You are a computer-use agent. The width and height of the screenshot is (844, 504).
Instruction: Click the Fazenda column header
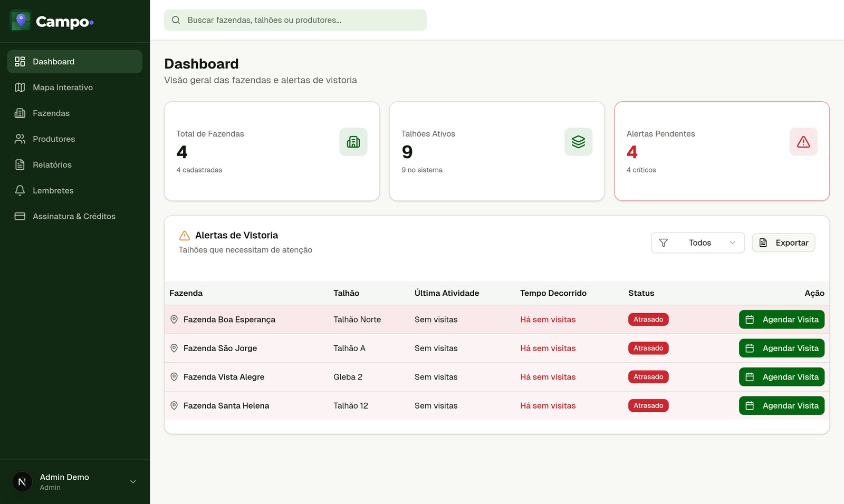[x=186, y=293]
